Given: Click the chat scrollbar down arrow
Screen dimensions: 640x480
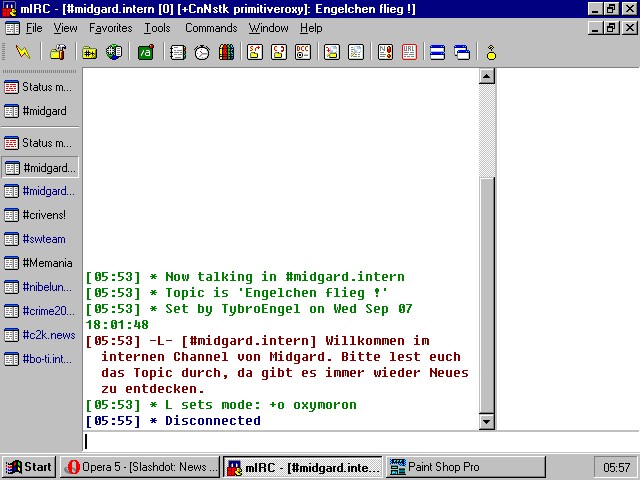Looking at the screenshot, I should pyautogui.click(x=487, y=421).
